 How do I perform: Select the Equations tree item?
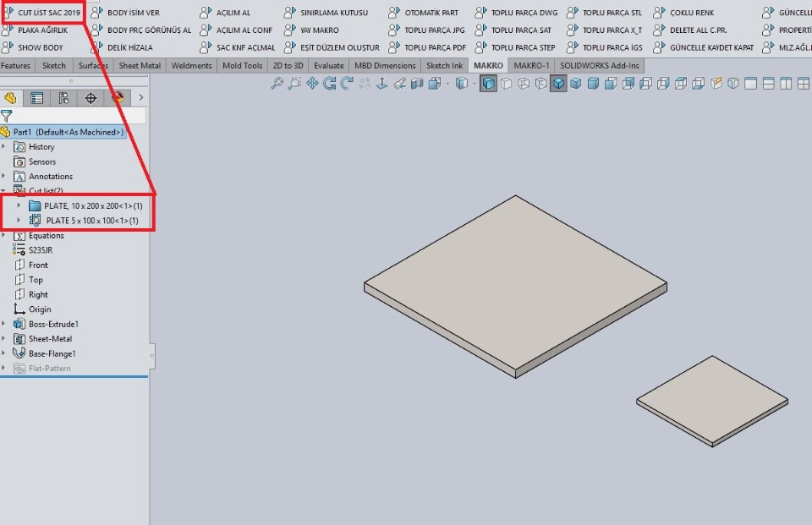pos(39,236)
